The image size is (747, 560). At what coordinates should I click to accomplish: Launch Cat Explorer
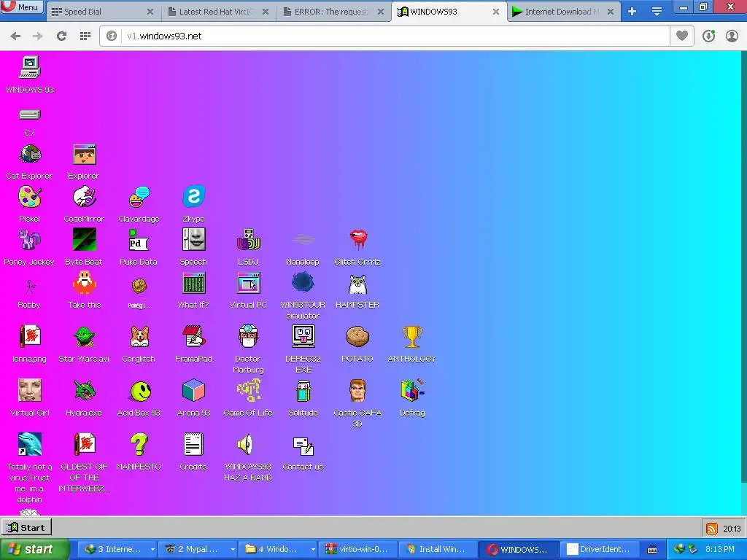pos(29,155)
